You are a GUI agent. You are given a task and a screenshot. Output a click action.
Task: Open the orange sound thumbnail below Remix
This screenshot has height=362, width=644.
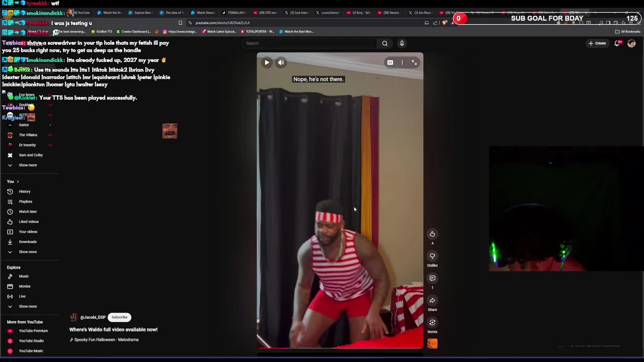432,343
